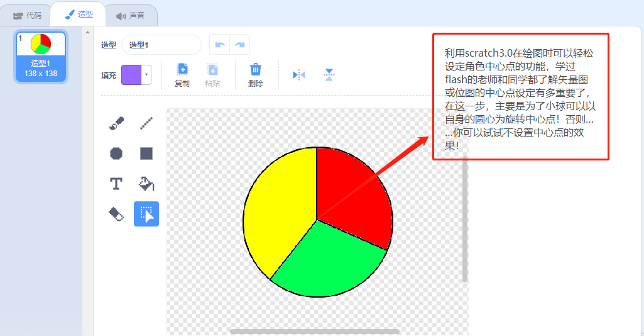Activate the marquee Select tool

[x=146, y=214]
